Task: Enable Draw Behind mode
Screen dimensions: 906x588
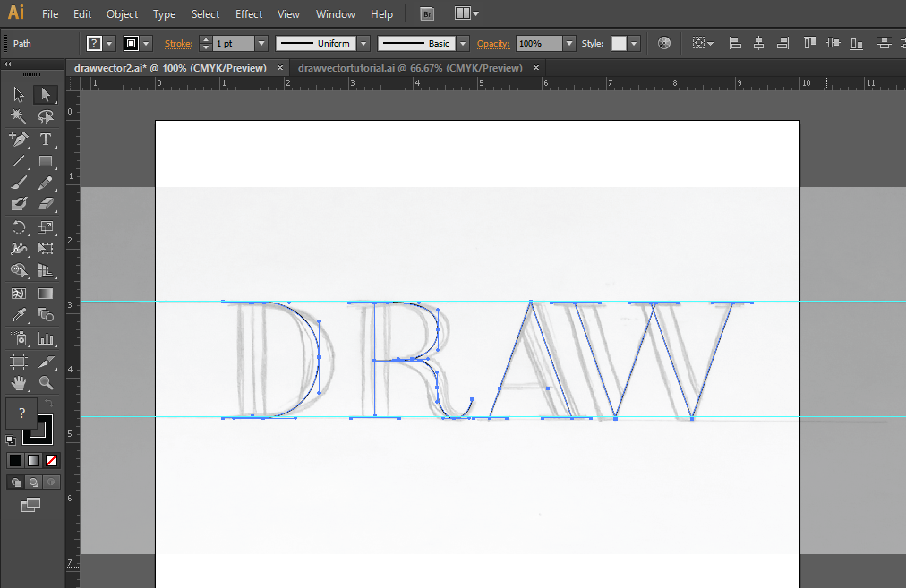Action: click(x=33, y=482)
